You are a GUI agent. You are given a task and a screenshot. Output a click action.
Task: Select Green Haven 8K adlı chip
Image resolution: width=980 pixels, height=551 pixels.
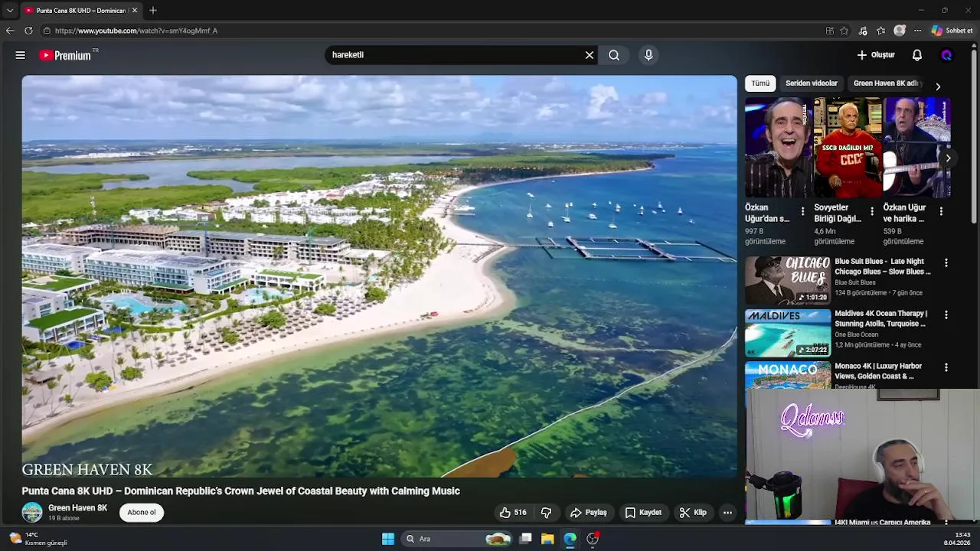pyautogui.click(x=886, y=83)
